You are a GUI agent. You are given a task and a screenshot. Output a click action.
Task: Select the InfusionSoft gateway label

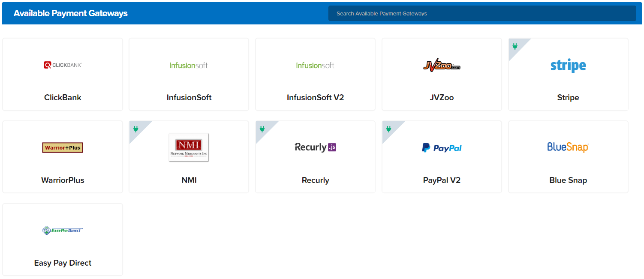coord(189,97)
